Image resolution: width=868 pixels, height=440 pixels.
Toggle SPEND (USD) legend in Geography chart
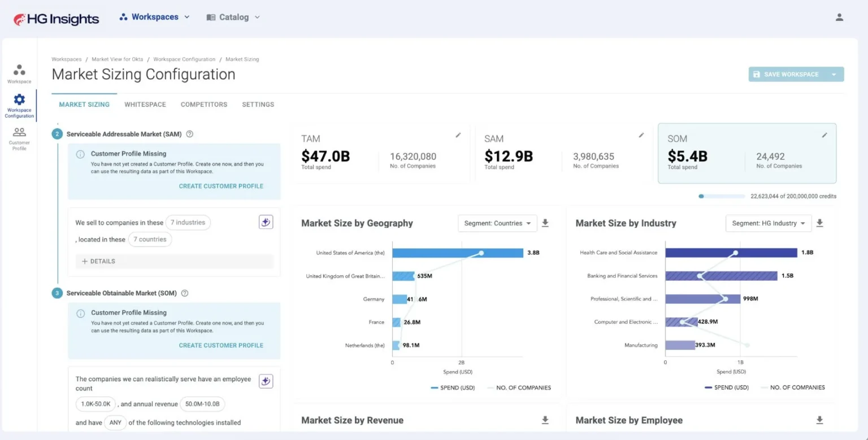pyautogui.click(x=453, y=387)
